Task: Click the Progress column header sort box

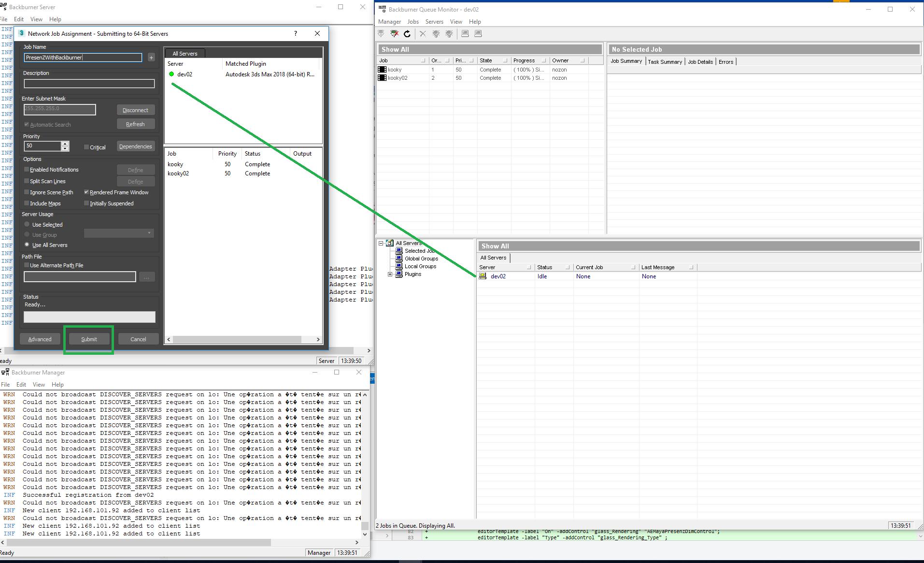Action: (x=544, y=60)
